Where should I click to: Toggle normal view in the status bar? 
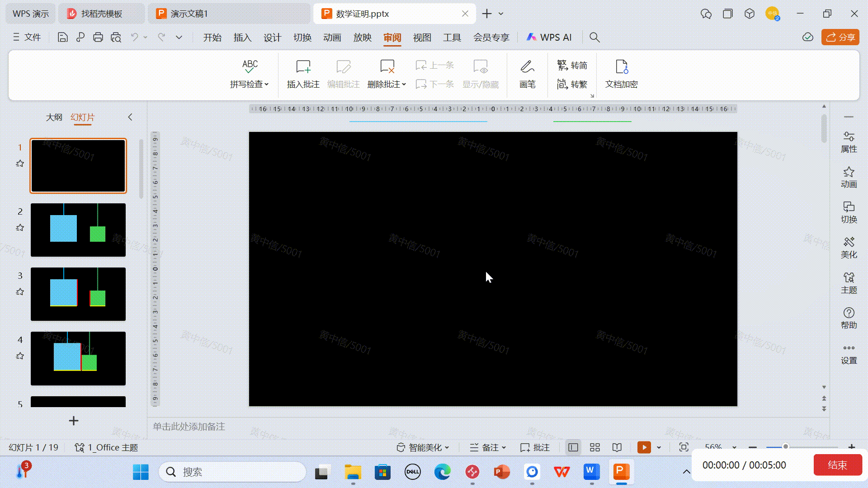pos(573,447)
